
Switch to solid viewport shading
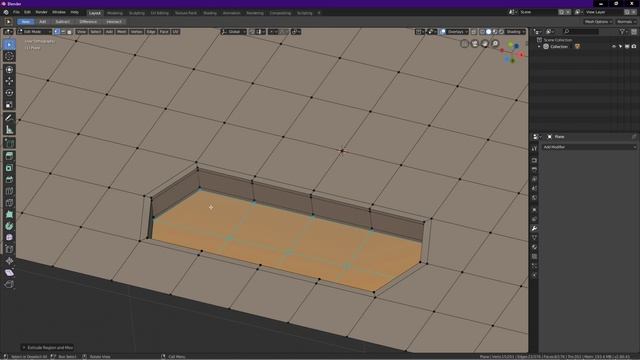[489, 31]
